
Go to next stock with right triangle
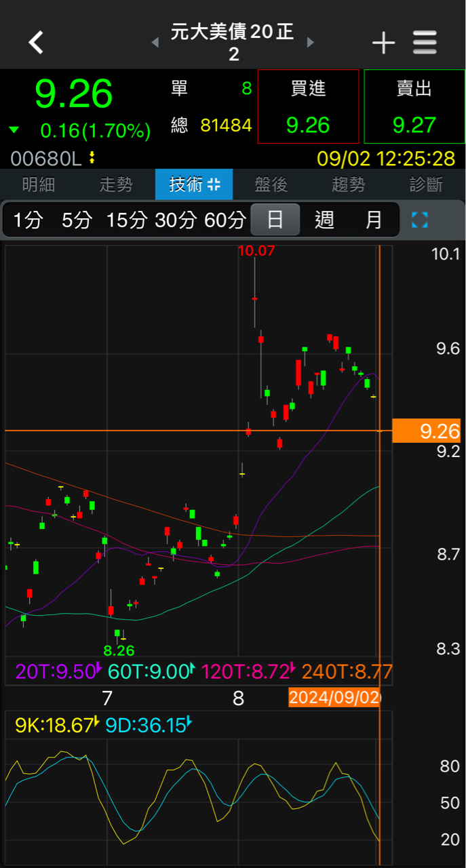point(311,42)
